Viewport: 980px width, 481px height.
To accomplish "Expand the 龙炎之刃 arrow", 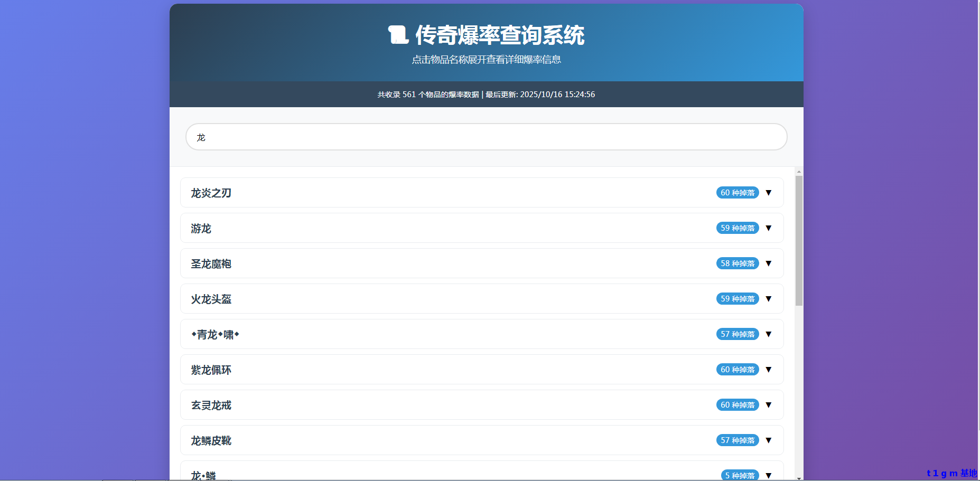I will tap(769, 193).
